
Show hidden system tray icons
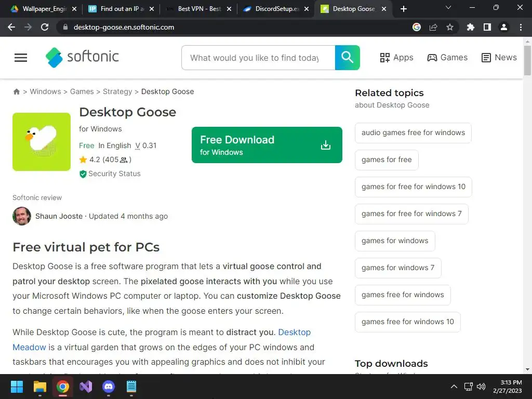pos(454,387)
